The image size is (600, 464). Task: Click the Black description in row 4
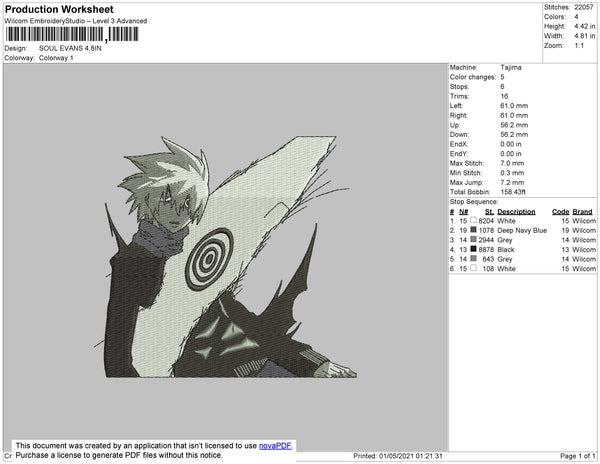point(506,249)
